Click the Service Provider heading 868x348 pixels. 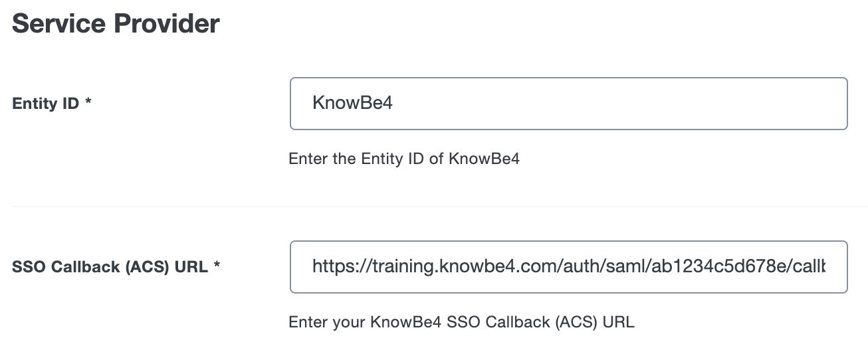point(116,25)
